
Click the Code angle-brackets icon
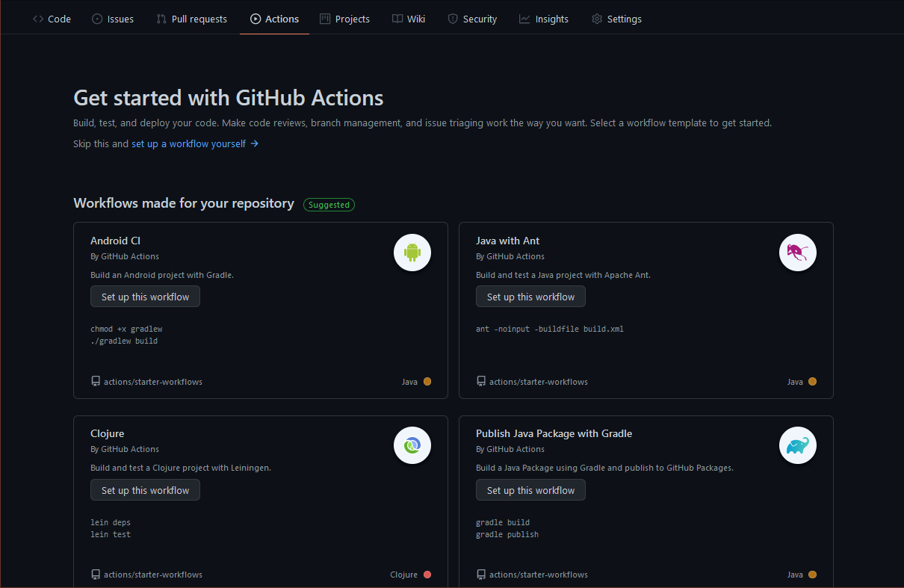coord(38,19)
